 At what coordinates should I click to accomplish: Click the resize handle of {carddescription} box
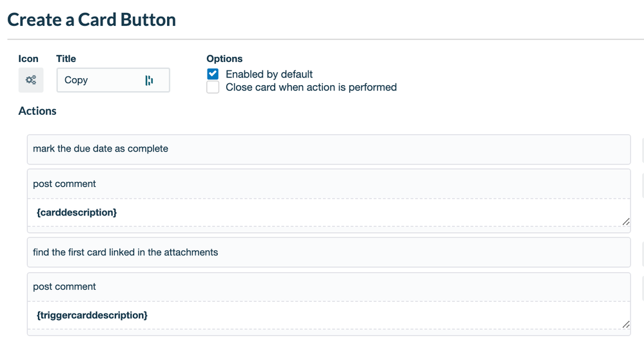pos(625,221)
